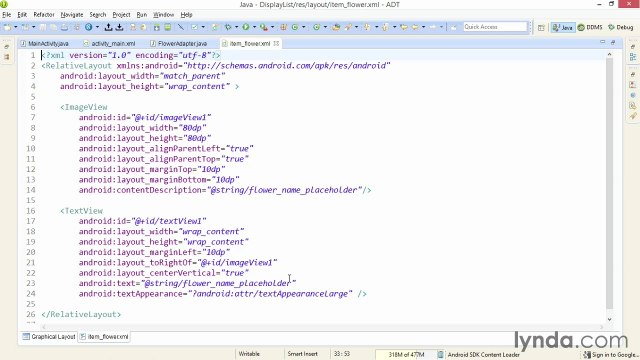The height and width of the screenshot is (360, 640).
Task: Open the external tools dropdown arrow
Action: (x=272, y=27)
